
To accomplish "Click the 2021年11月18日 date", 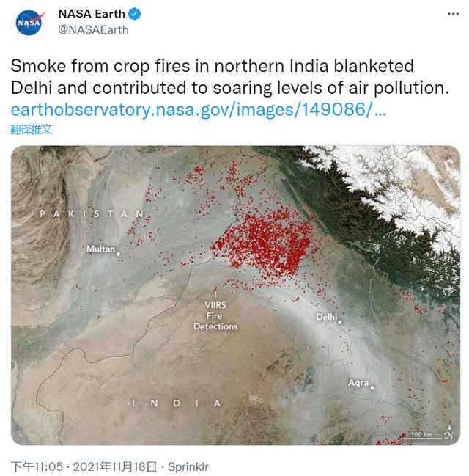I will 115,466.
